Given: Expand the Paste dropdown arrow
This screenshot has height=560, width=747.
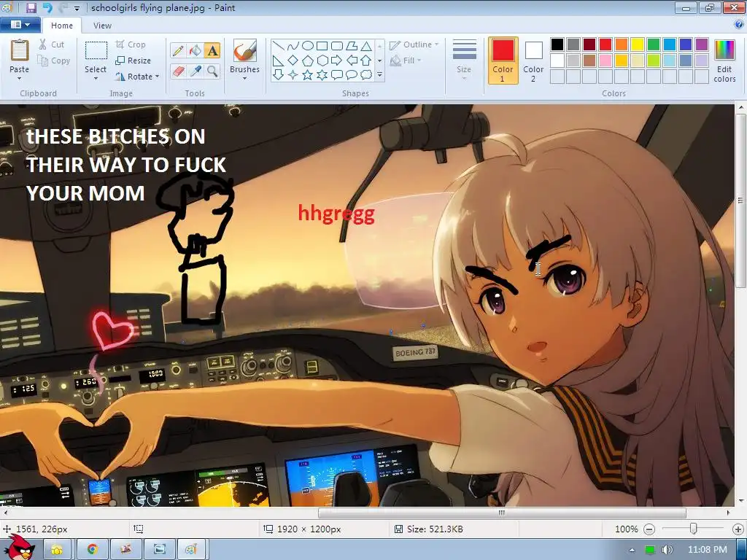Looking at the screenshot, I should [20, 79].
